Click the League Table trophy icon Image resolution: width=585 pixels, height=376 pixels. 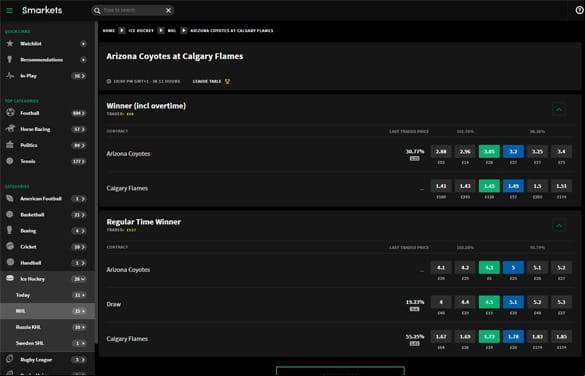(228, 81)
